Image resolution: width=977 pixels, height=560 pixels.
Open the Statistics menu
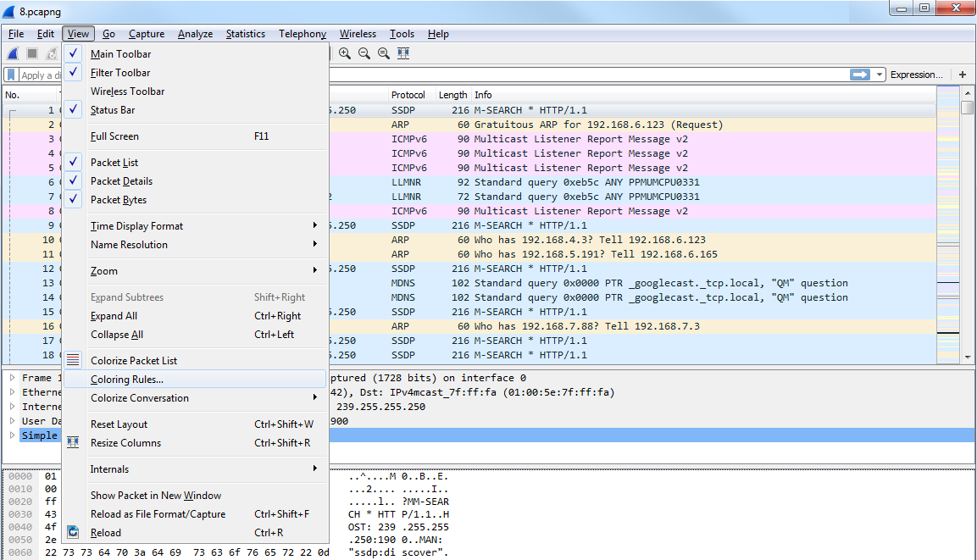pos(245,34)
